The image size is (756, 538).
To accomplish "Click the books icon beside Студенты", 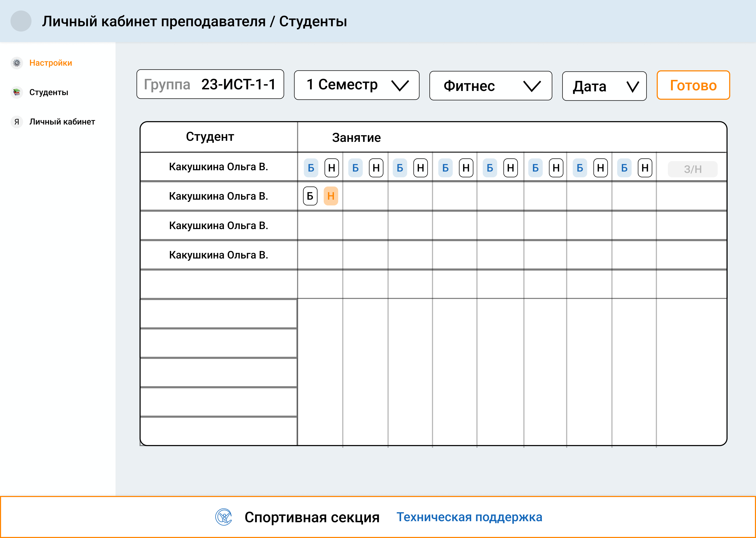I will pos(17,92).
